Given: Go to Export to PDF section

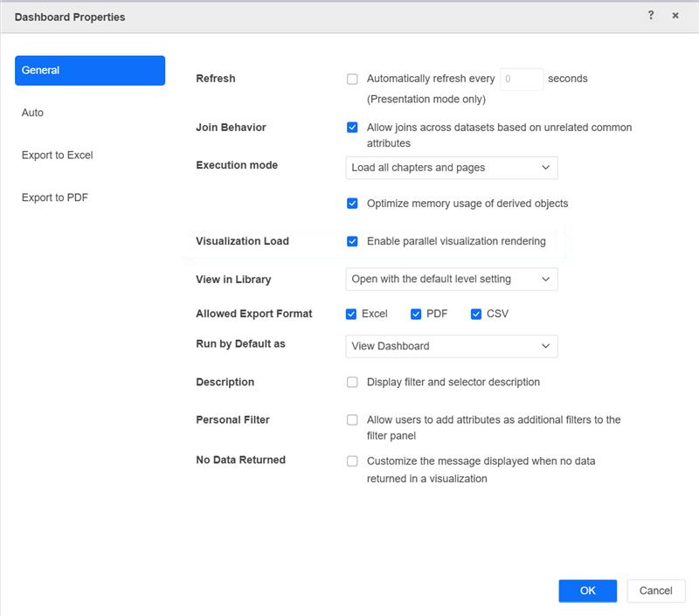Looking at the screenshot, I should point(55,197).
